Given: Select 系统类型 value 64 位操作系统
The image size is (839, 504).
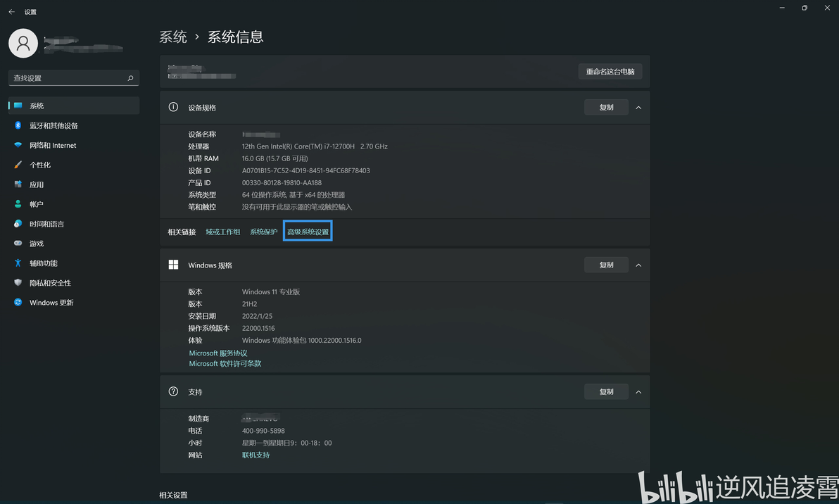Looking at the screenshot, I should click(x=294, y=195).
